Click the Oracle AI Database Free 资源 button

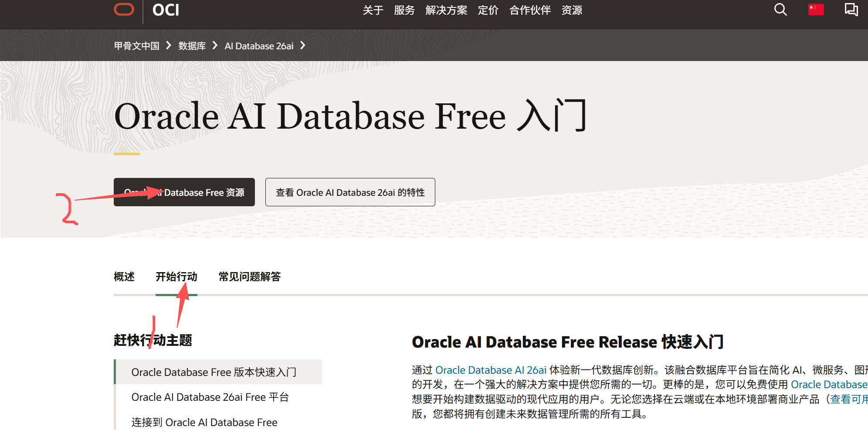point(184,192)
